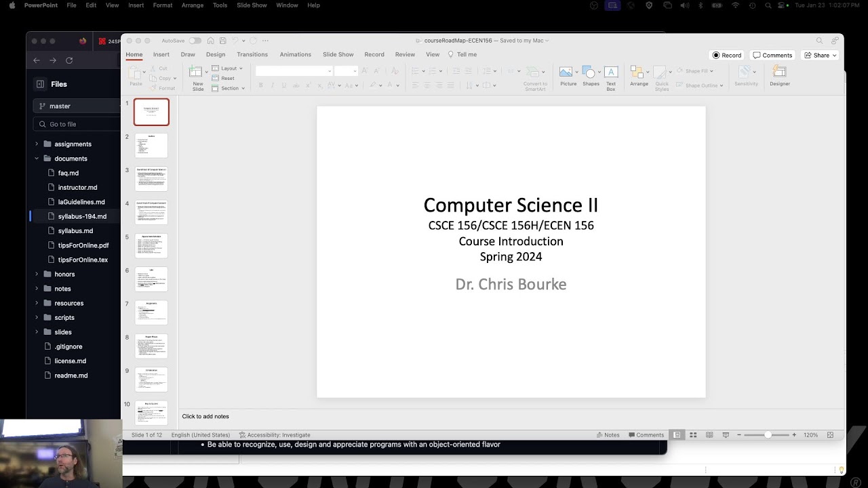
Task: Click the reload icon in browser window
Action: (69, 60)
